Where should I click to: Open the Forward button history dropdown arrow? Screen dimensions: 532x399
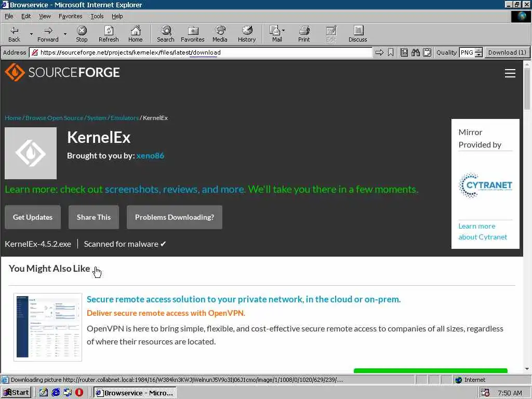pyautogui.click(x=65, y=34)
